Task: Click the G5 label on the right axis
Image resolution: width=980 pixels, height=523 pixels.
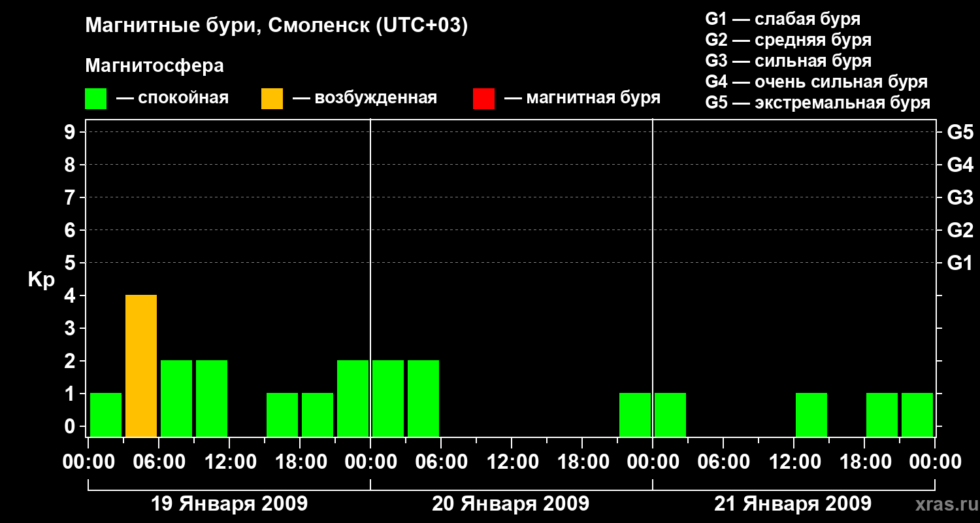Action: click(960, 133)
